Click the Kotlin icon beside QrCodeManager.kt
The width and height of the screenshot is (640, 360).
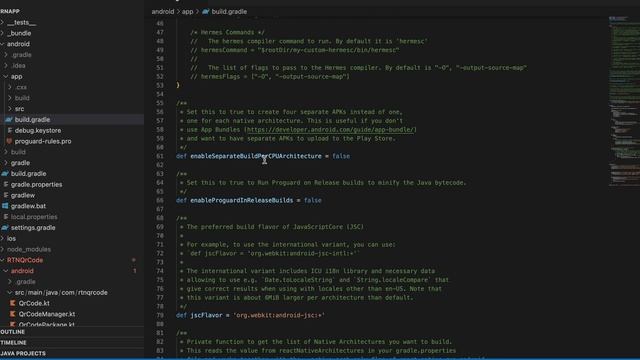13,314
